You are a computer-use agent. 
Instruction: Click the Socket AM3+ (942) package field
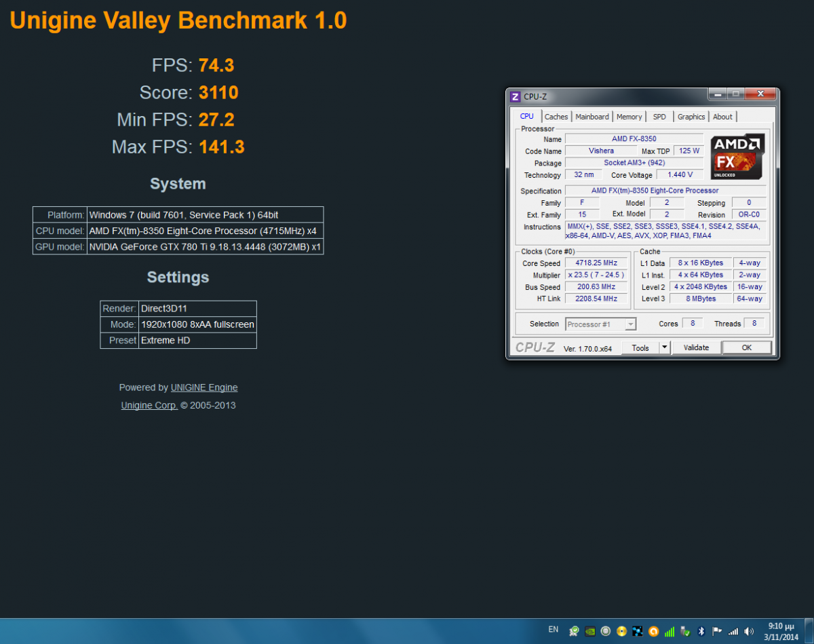point(634,163)
